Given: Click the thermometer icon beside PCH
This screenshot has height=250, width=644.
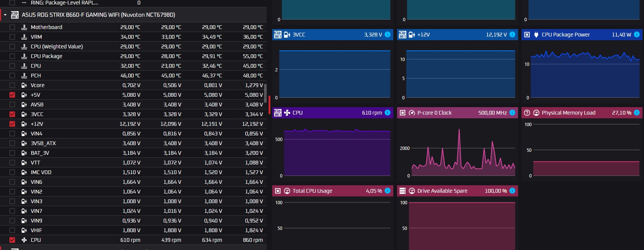Looking at the screenshot, I should tap(24, 76).
